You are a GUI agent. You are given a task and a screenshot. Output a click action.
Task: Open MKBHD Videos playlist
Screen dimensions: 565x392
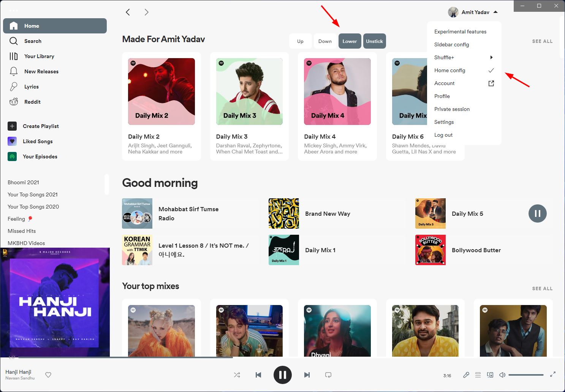26,243
